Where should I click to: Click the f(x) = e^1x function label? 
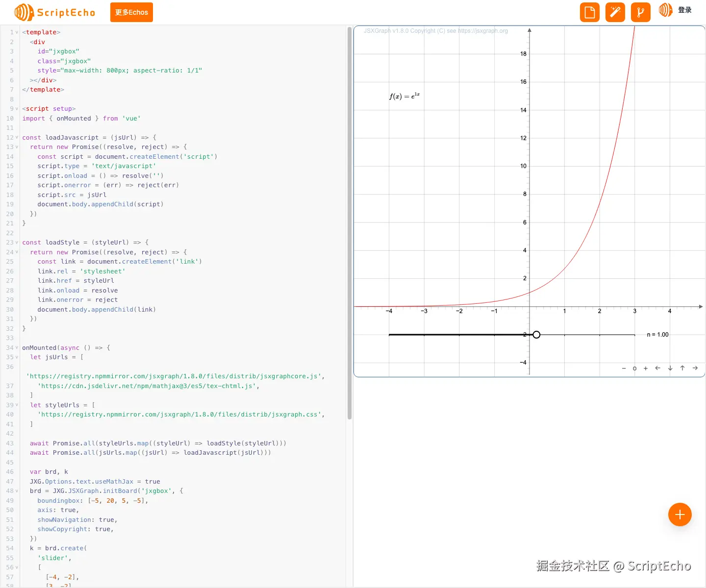point(404,96)
